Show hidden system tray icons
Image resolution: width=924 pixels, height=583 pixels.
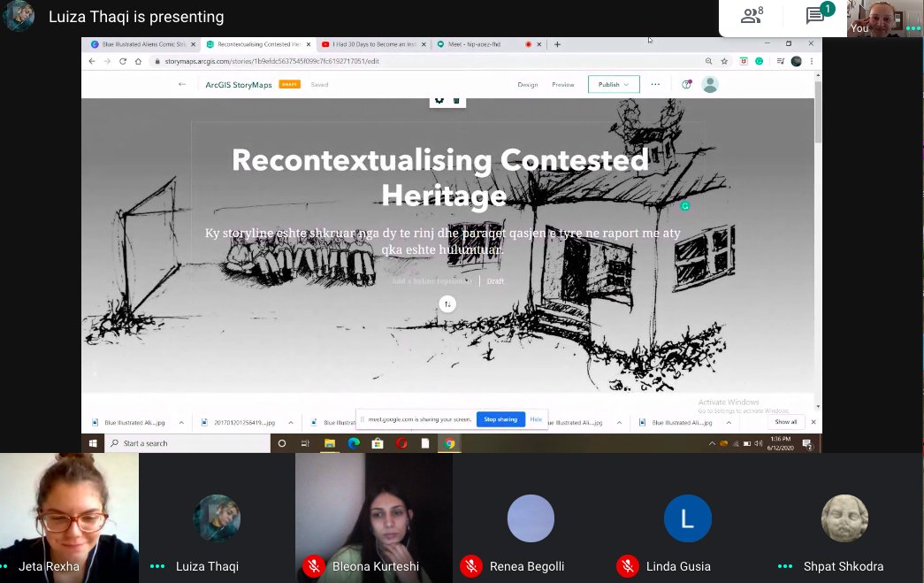(x=712, y=443)
